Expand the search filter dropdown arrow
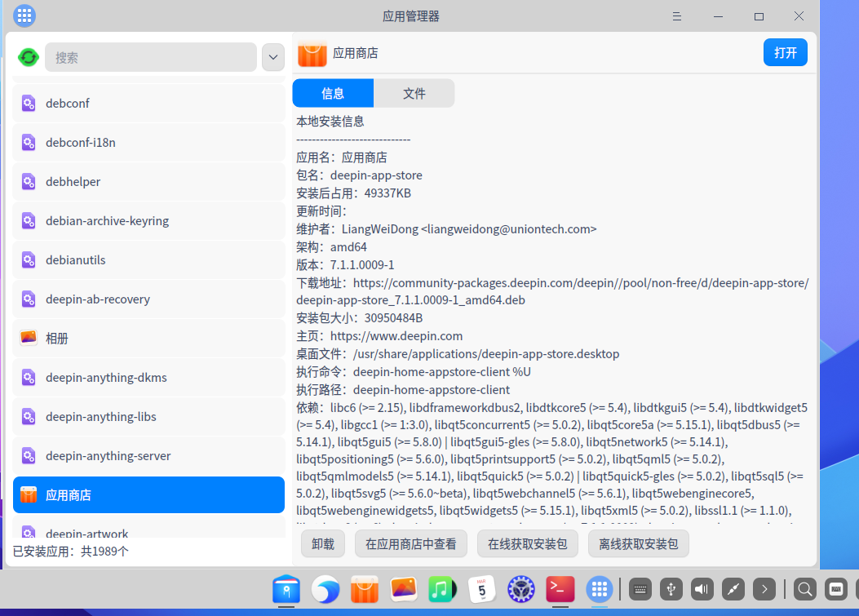Screen dimensions: 859x616 (272, 57)
